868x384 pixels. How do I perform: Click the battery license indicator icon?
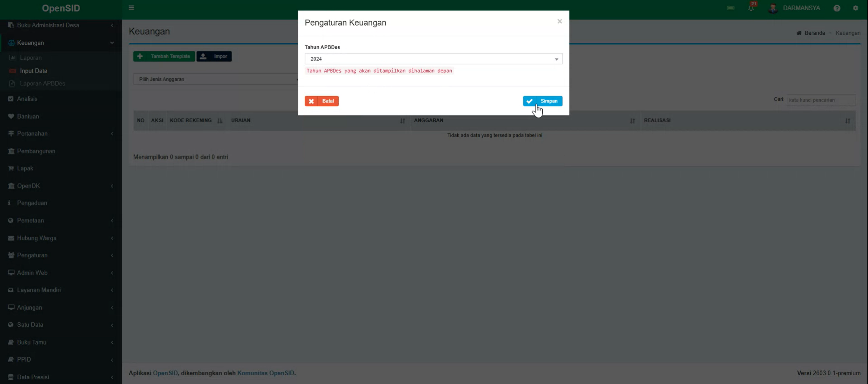point(731,8)
